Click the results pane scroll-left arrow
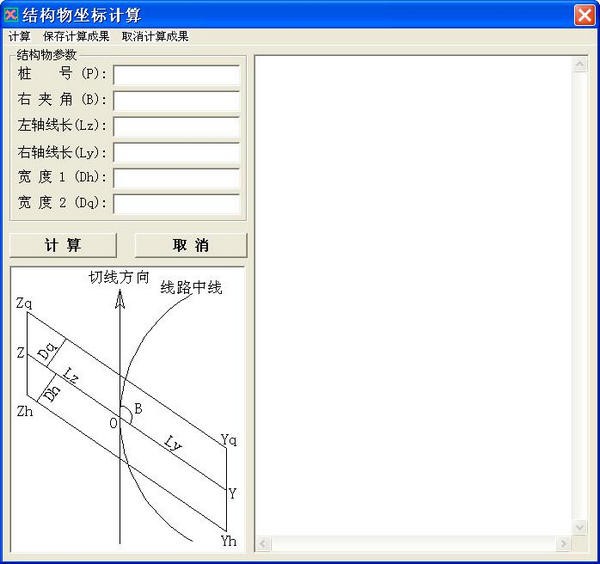This screenshot has height=564, width=600. click(263, 543)
